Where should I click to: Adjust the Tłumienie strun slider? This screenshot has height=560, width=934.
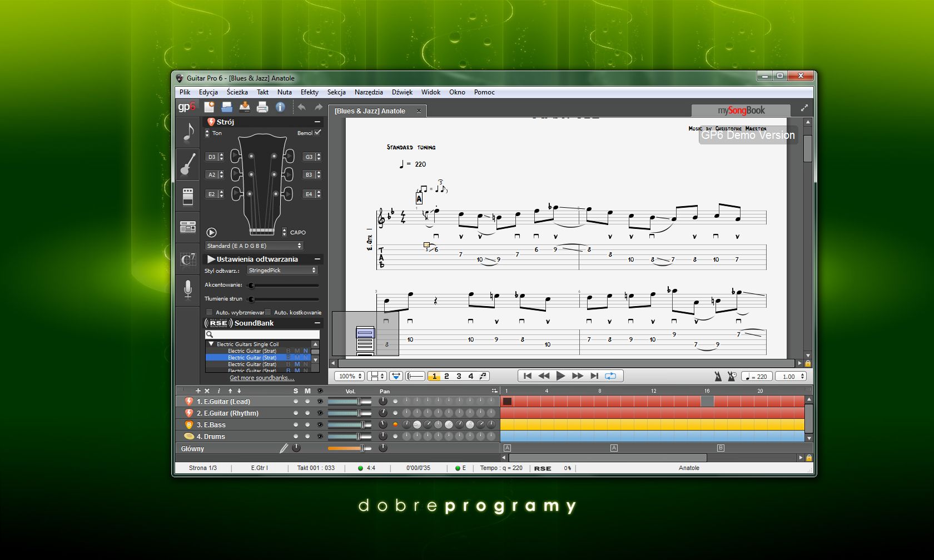point(283,299)
